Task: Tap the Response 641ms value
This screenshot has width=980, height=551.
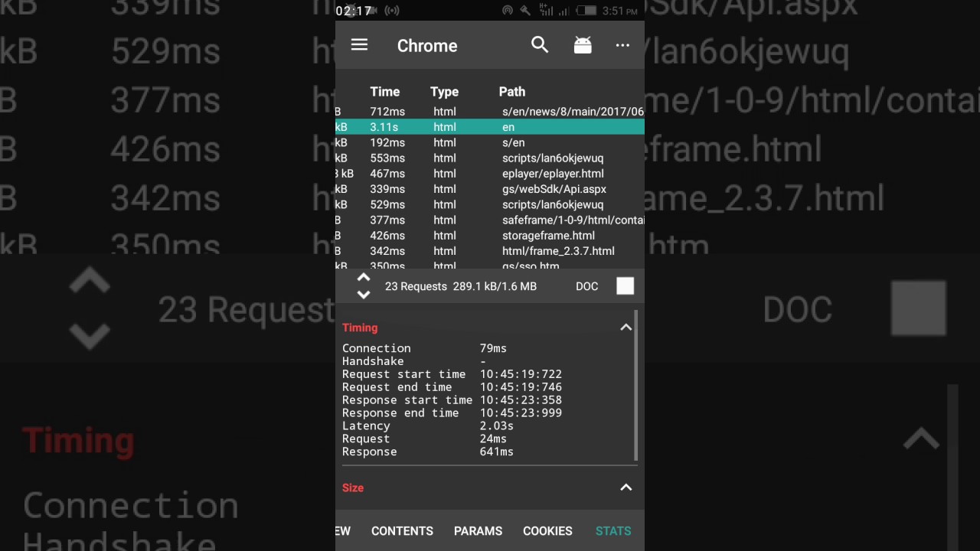Action: [x=496, y=452]
